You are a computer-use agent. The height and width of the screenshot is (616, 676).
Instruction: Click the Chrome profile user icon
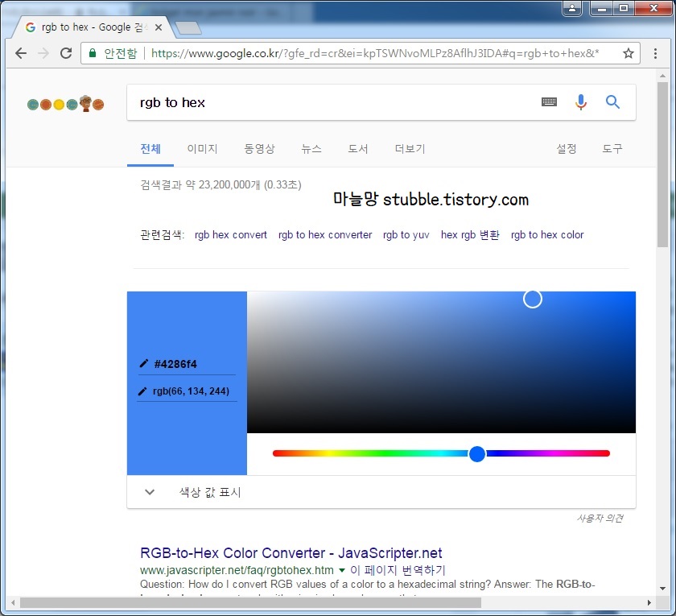click(x=572, y=8)
